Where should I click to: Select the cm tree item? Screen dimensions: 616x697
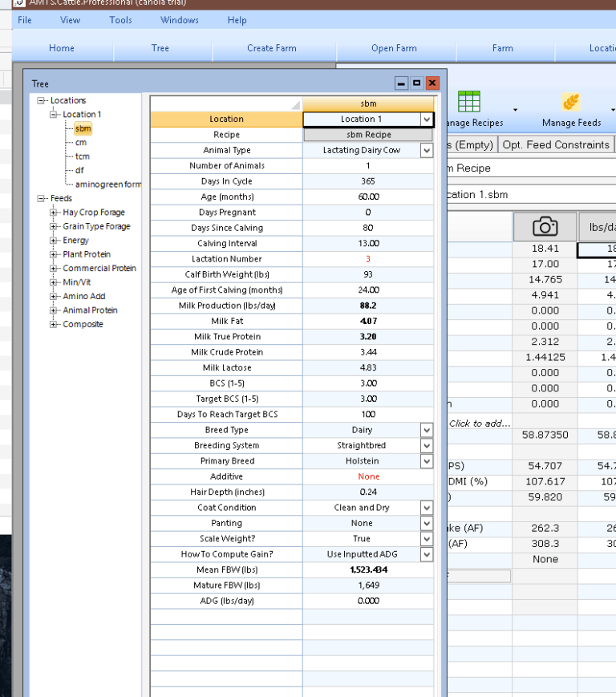[x=81, y=143]
